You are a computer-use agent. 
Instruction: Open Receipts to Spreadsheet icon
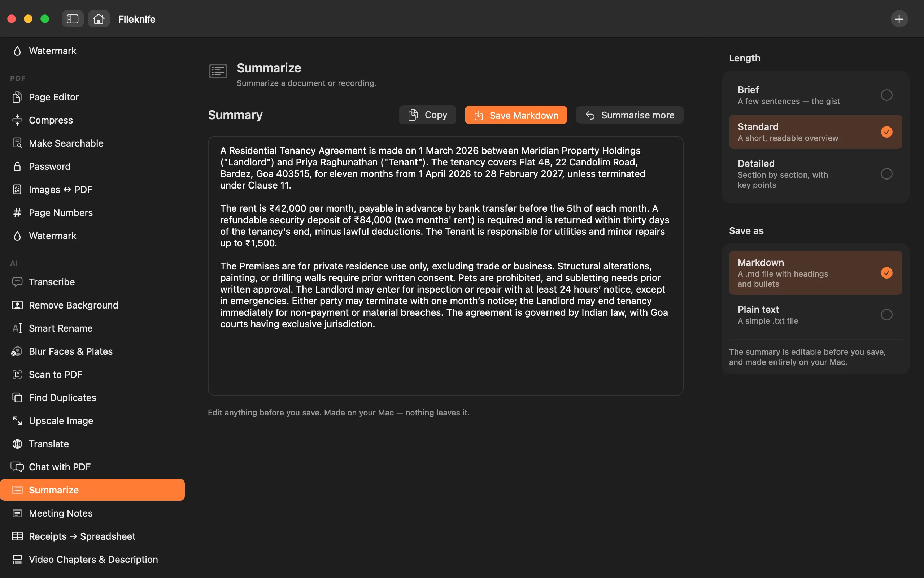(x=17, y=536)
